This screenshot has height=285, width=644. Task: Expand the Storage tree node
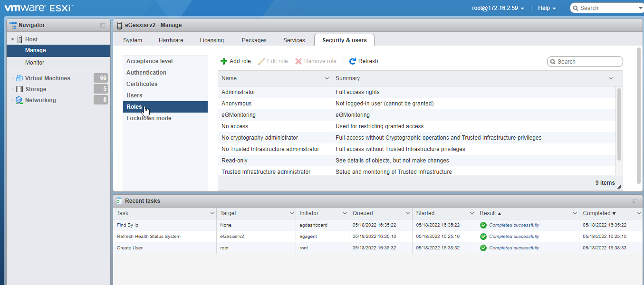pos(13,89)
